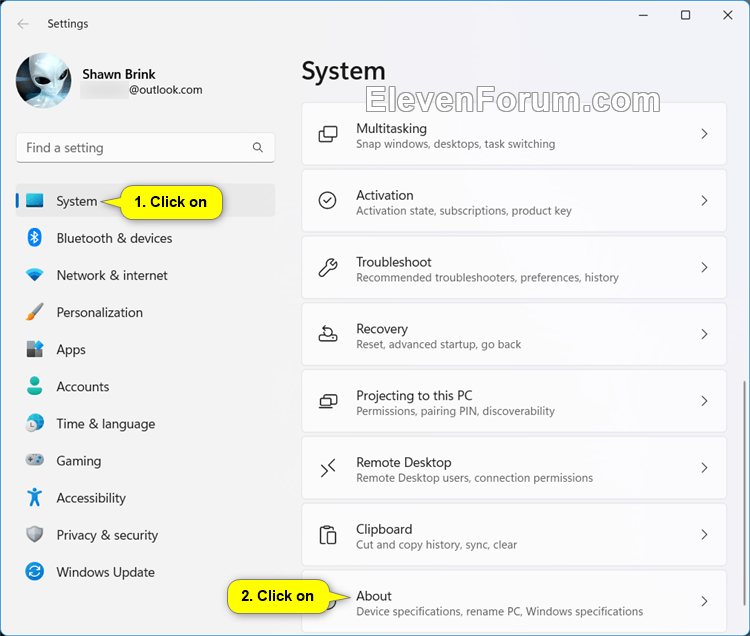Click the Projecting to this PC icon
Image resolution: width=750 pixels, height=636 pixels.
pos(328,401)
